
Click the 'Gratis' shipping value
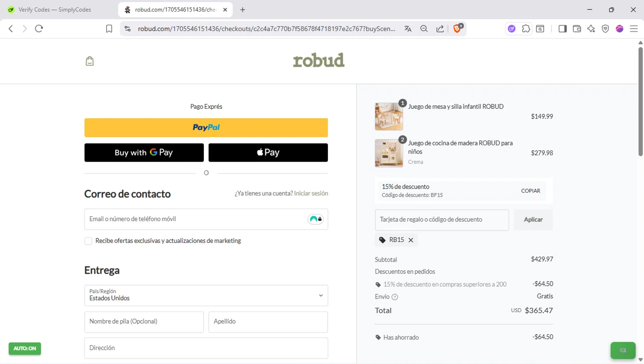(x=545, y=296)
